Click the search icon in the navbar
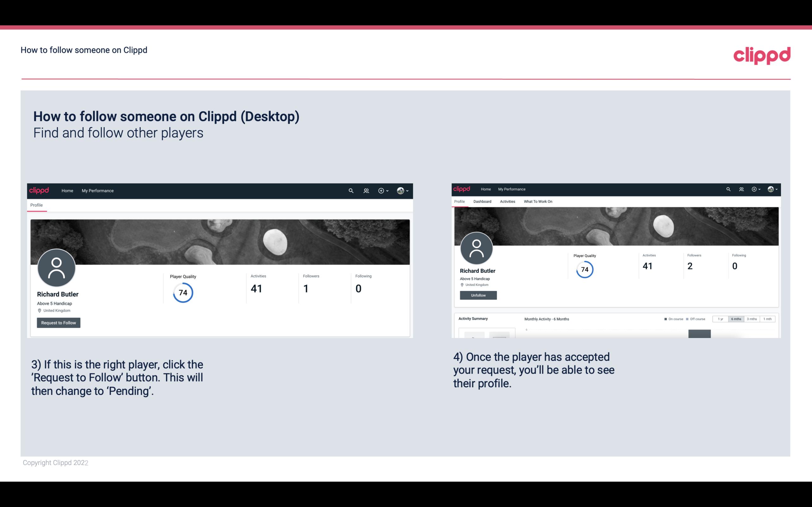Screen dimensions: 812x507 pyautogui.click(x=351, y=190)
